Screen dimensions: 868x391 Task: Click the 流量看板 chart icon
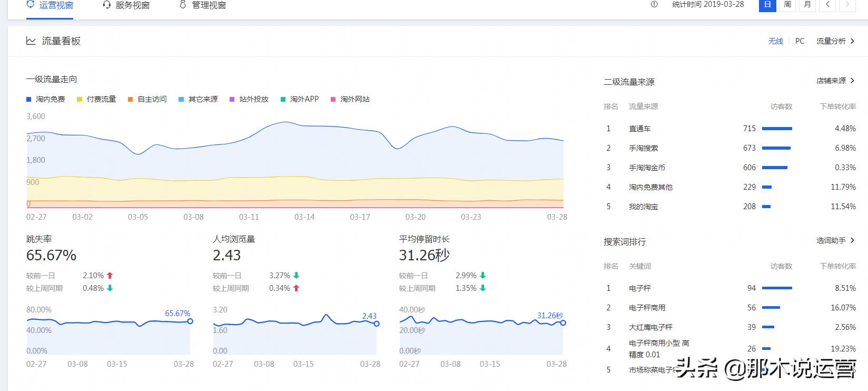click(x=31, y=41)
